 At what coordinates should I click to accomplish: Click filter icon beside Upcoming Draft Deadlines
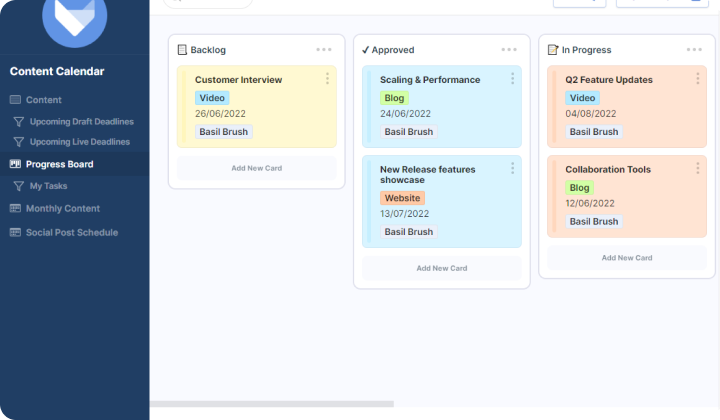[x=18, y=122]
